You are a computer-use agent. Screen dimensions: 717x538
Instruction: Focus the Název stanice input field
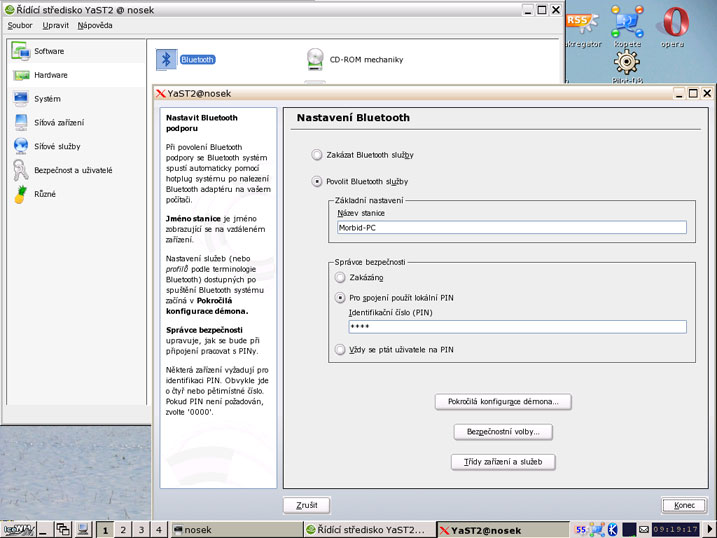coord(512,227)
